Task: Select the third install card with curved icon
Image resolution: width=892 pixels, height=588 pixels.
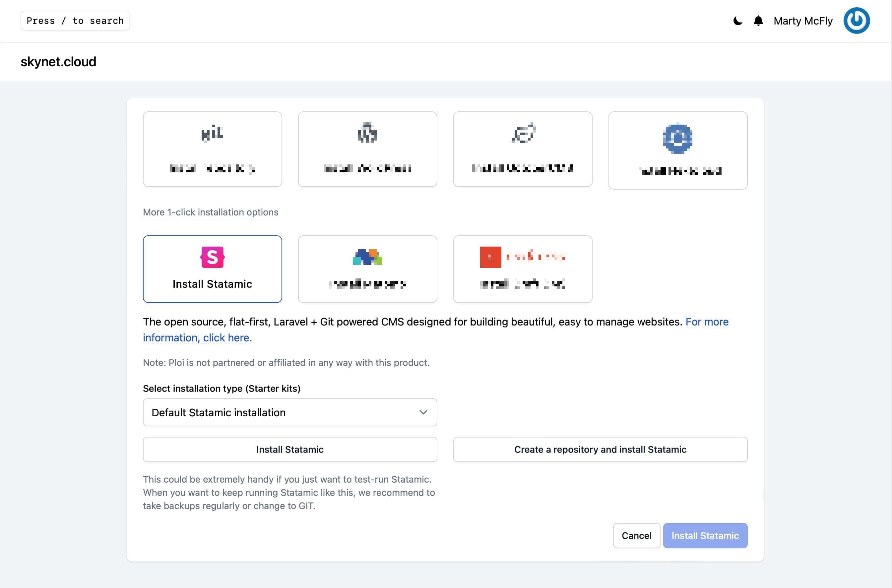Action: tap(522, 134)
